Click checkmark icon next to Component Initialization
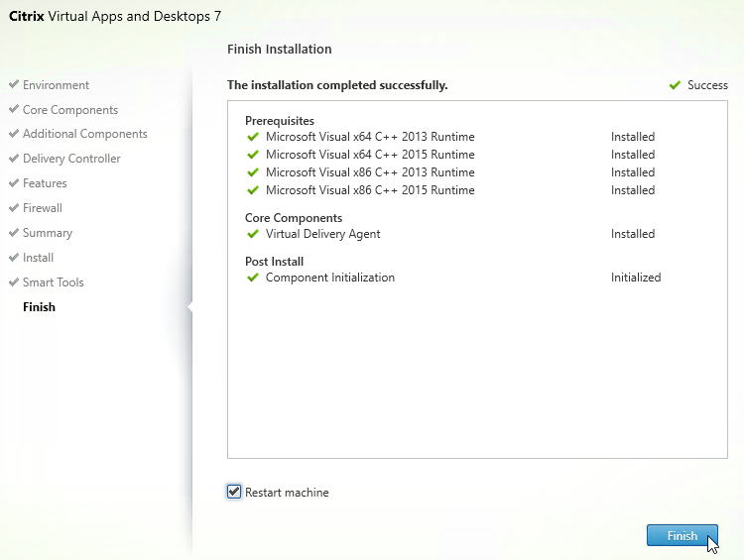Image resolution: width=744 pixels, height=560 pixels. pos(252,278)
